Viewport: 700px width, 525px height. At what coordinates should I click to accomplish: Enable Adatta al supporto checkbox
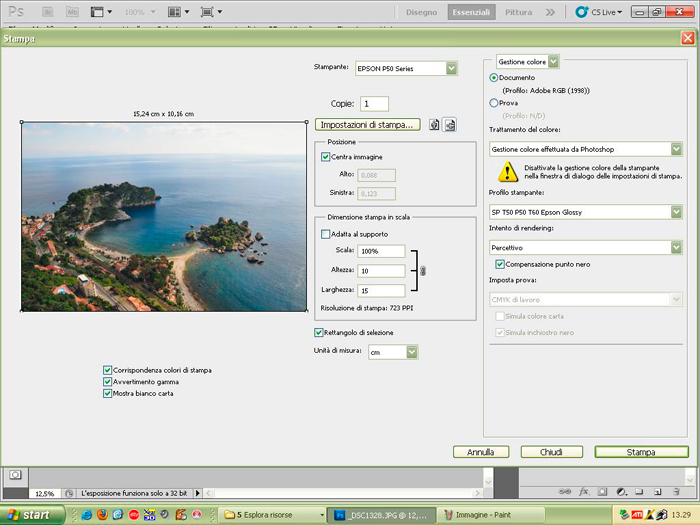[x=326, y=234]
